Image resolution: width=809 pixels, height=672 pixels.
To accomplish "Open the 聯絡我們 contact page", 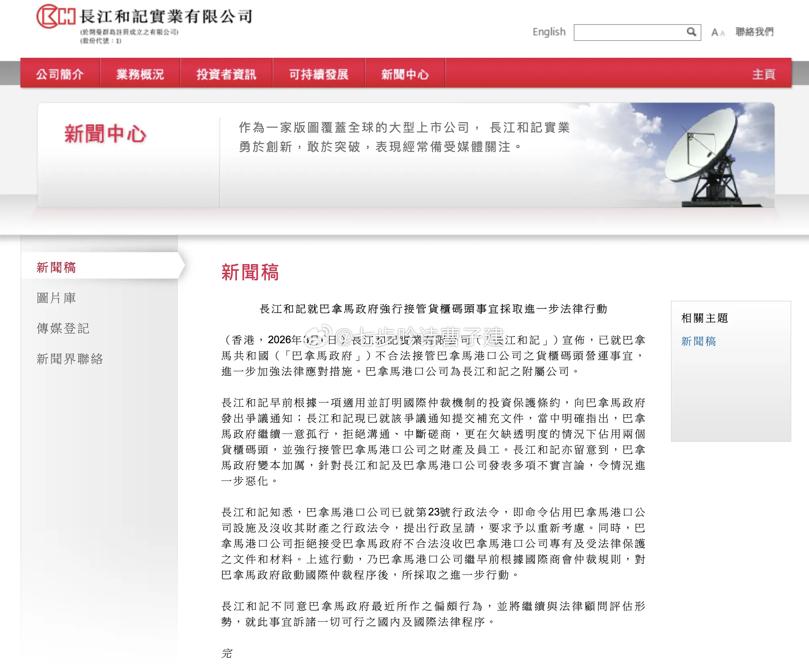I will 754,32.
